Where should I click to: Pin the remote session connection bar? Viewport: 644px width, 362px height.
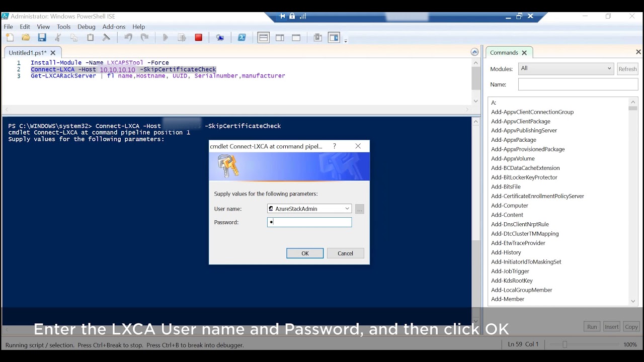[282, 16]
